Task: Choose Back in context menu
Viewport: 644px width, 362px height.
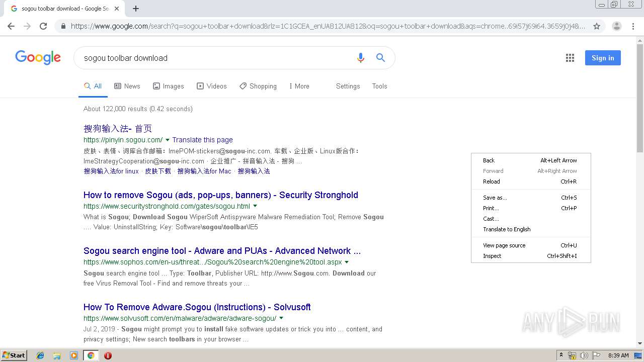Action: (531, 160)
